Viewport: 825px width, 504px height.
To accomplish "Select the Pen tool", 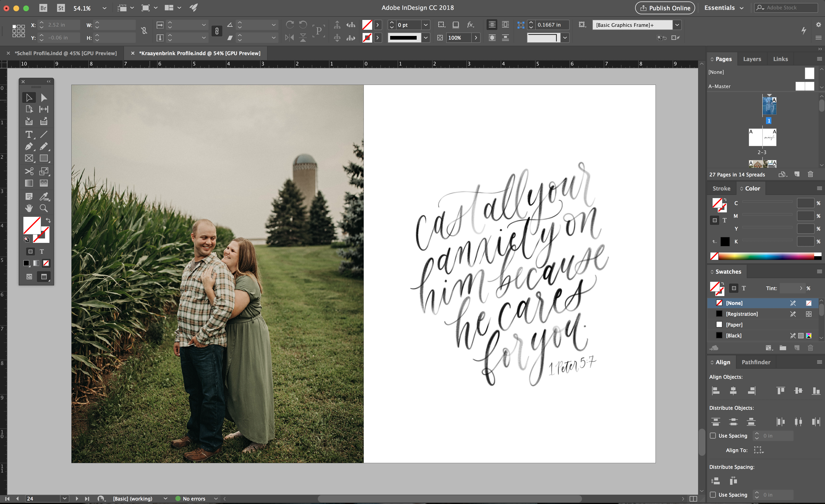I will (29, 146).
